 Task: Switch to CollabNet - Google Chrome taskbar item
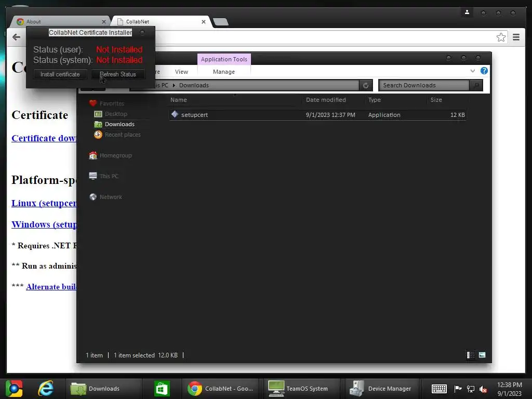pyautogui.click(x=221, y=389)
